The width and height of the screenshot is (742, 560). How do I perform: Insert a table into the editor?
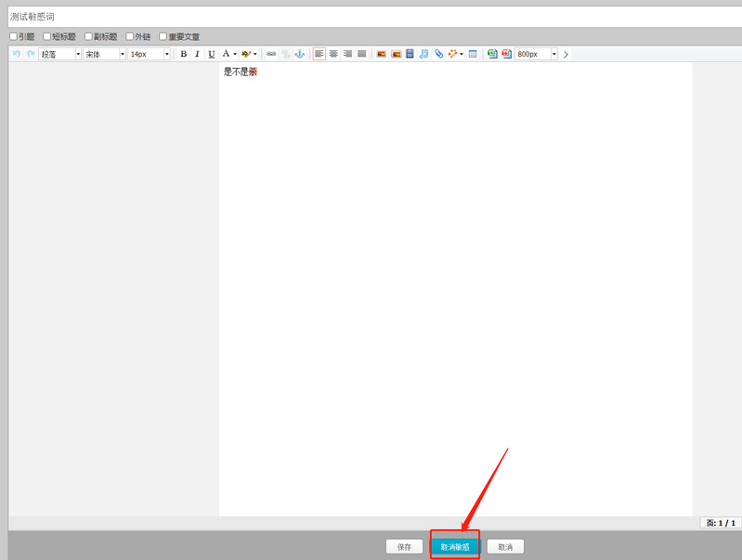pyautogui.click(x=473, y=55)
